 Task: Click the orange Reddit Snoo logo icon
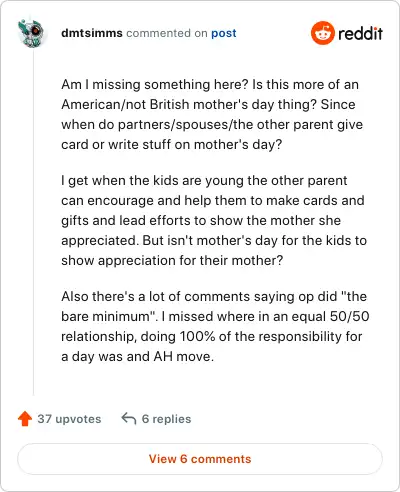click(322, 33)
